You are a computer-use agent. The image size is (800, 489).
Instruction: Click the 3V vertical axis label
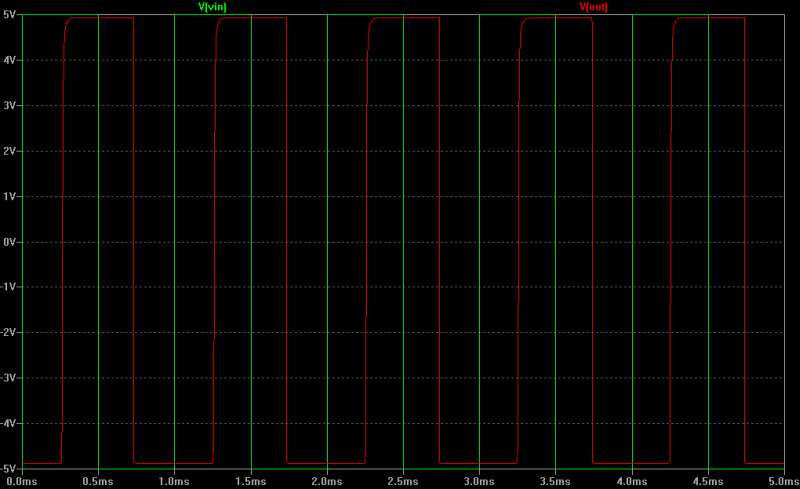pos(9,106)
